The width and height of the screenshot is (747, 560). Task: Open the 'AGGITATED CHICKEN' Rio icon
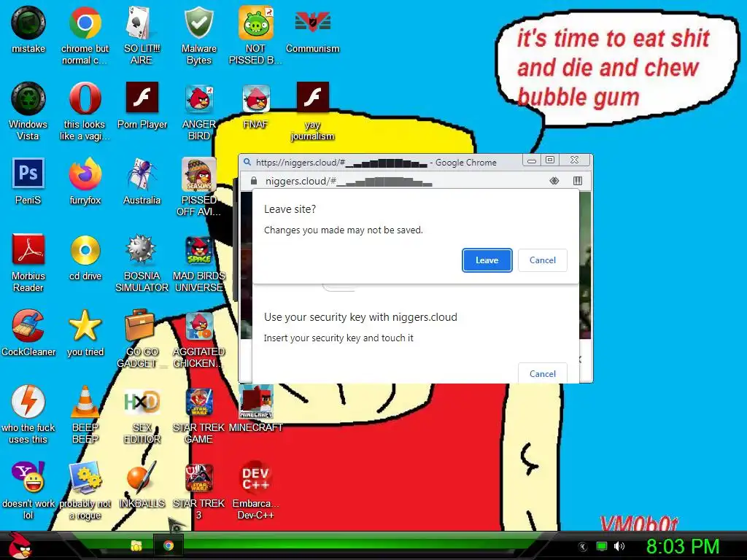(198, 325)
